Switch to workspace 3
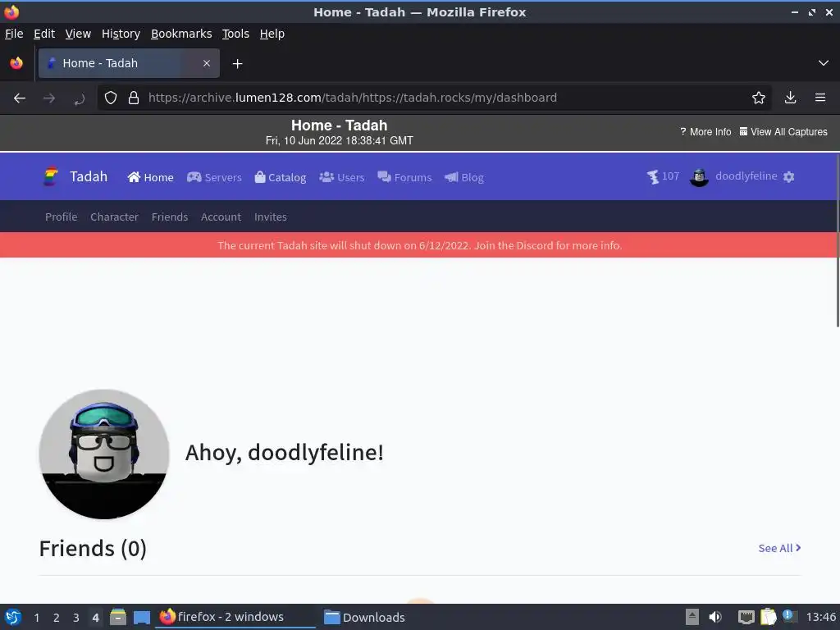Screen dimensions: 840x630 [76, 618]
